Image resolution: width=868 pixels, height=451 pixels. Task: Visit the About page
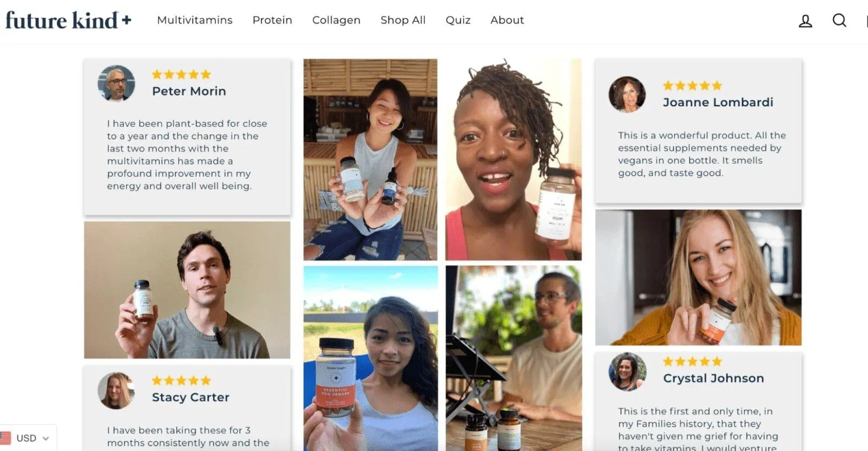tap(507, 20)
